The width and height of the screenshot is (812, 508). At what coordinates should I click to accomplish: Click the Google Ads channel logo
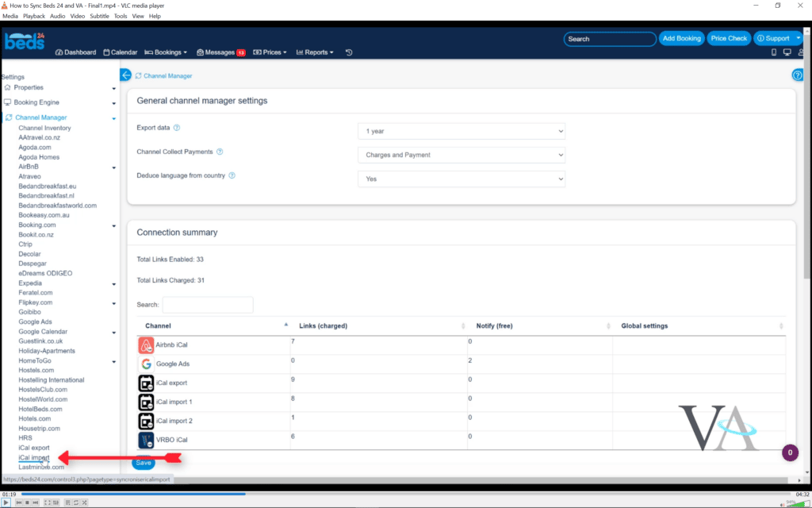[146, 364]
